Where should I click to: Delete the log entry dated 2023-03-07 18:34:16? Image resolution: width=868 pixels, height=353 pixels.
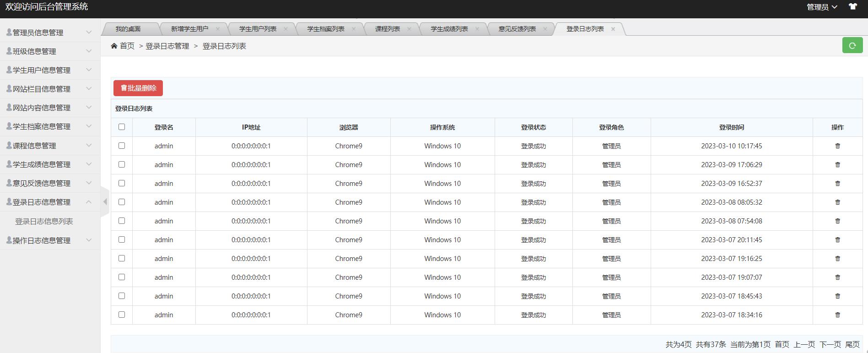click(838, 315)
